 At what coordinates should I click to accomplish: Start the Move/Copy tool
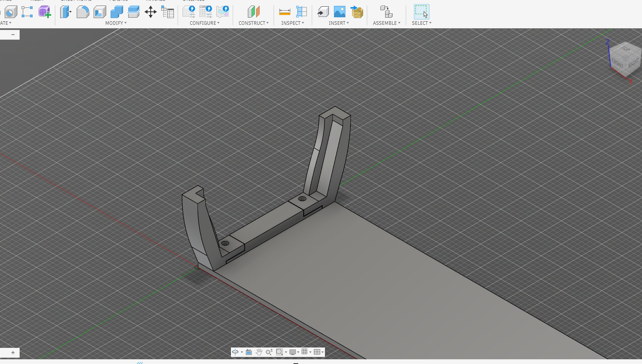pos(151,12)
